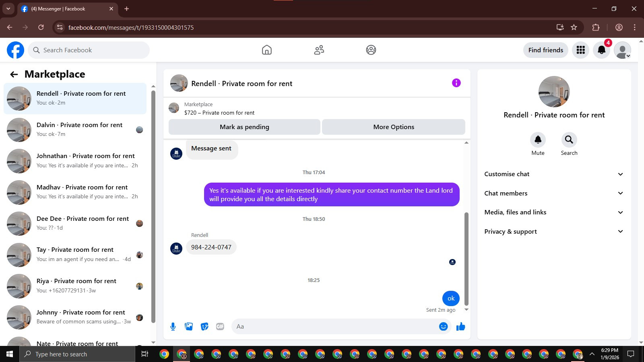The width and height of the screenshot is (644, 362).
Task: Choose a GIF
Action: point(220,327)
